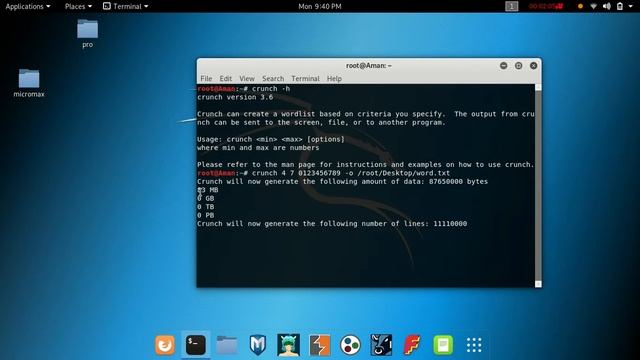Open the Terminal app menu in top bar

click(126, 6)
